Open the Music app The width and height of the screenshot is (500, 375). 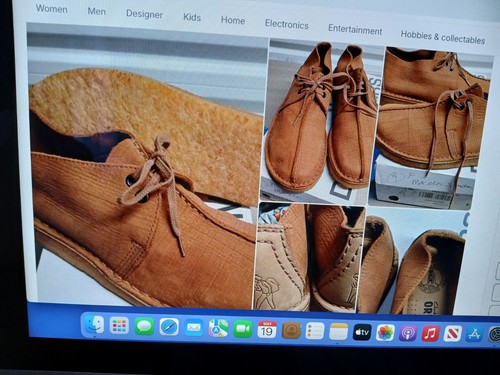[x=430, y=334]
